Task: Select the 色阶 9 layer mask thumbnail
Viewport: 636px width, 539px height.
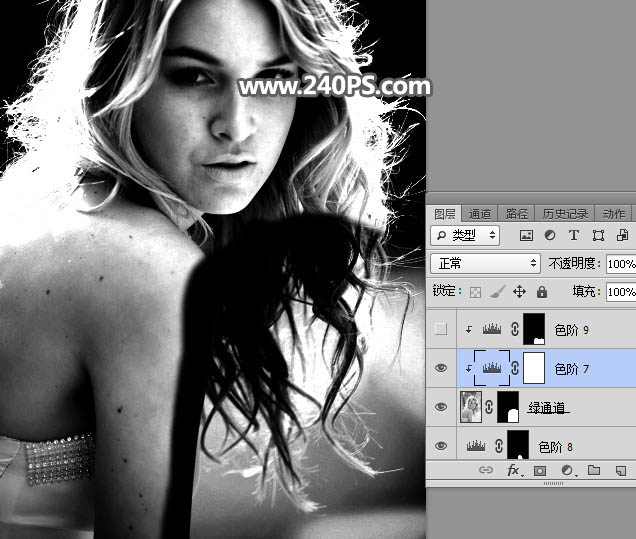Action: click(x=534, y=329)
